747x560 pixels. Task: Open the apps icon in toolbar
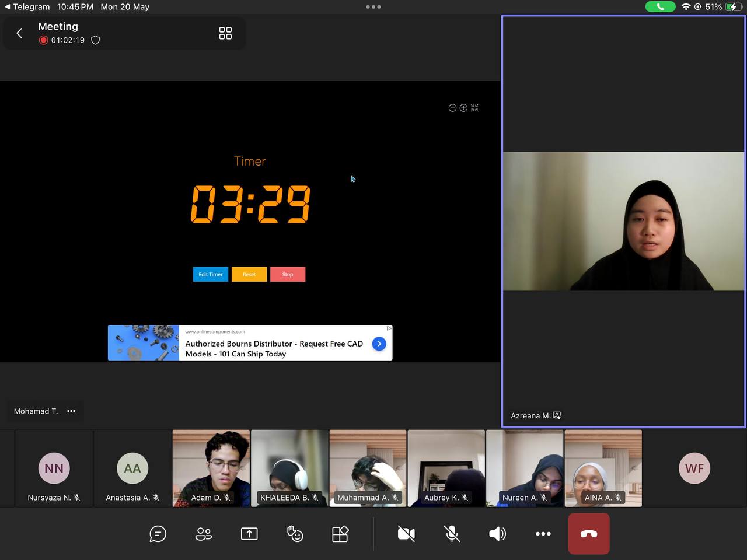(340, 534)
